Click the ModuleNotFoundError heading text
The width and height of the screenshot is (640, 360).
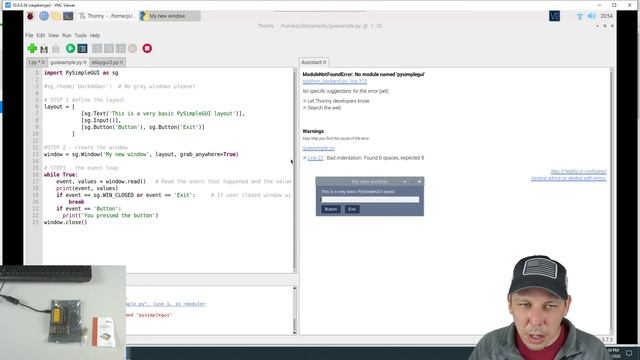[x=363, y=74]
